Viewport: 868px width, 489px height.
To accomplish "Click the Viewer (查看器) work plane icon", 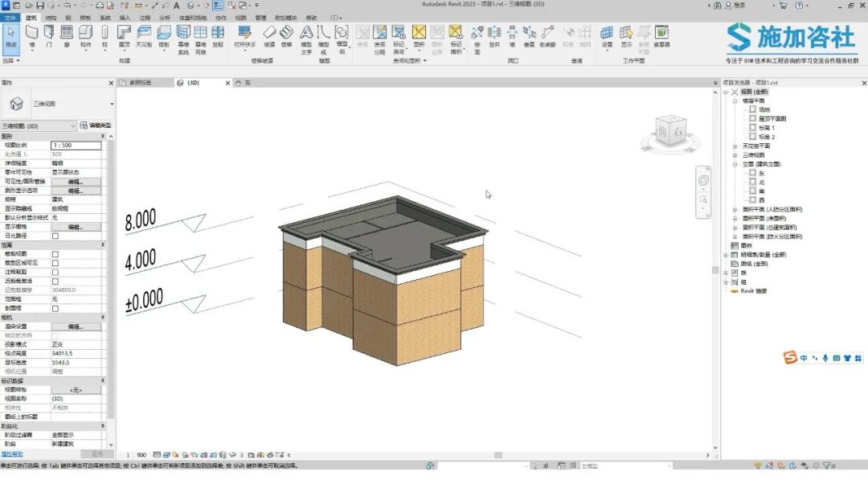I will pos(661,36).
